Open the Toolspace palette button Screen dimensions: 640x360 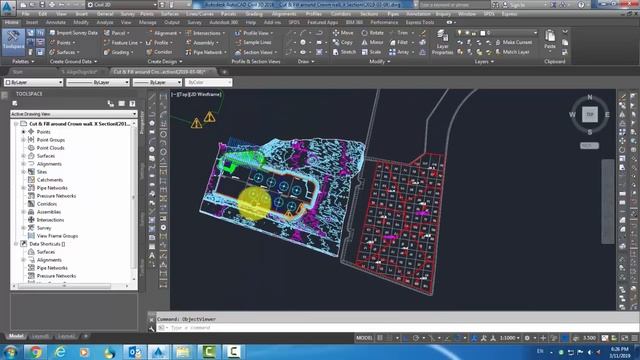[13, 42]
